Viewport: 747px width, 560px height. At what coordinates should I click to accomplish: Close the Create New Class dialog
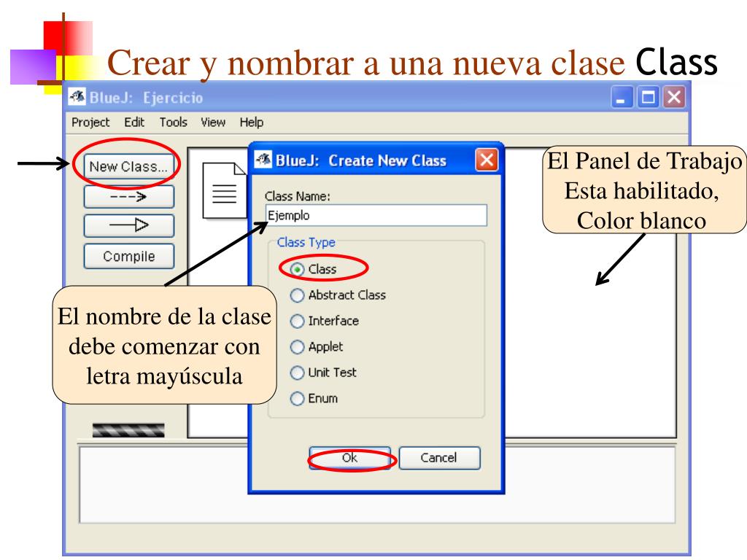[487, 160]
